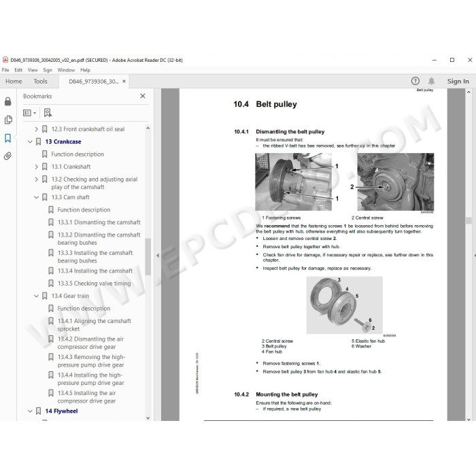Click the central screw engine photo

(x=395, y=182)
